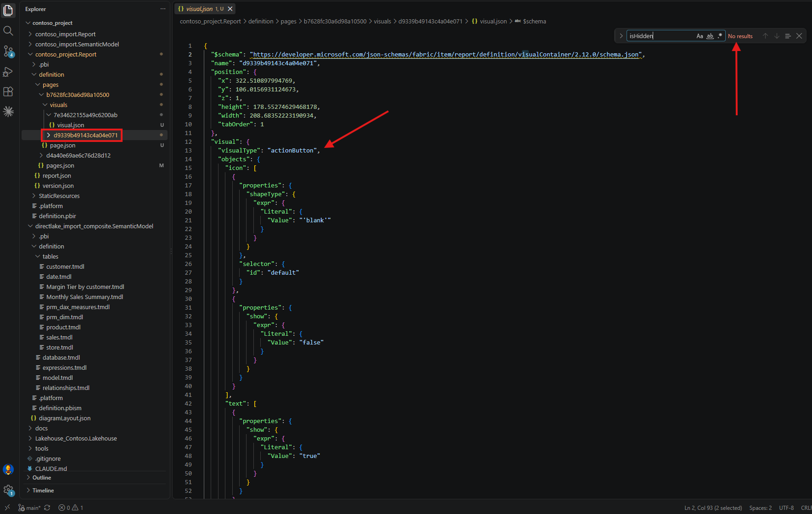Open visual.json under 7e34622155a49c6200ab
Screen dimensions: 812x514
click(x=70, y=125)
